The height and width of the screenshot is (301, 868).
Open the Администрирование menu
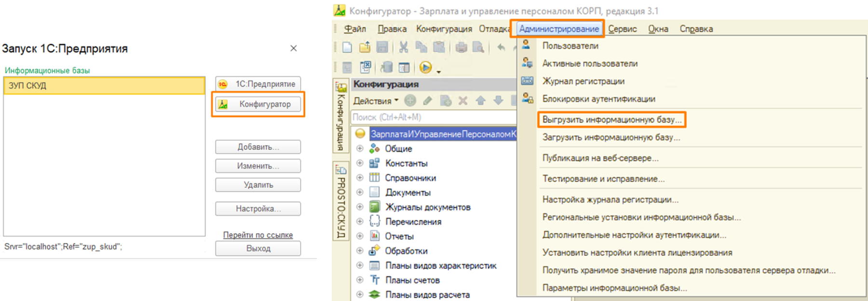(x=559, y=29)
